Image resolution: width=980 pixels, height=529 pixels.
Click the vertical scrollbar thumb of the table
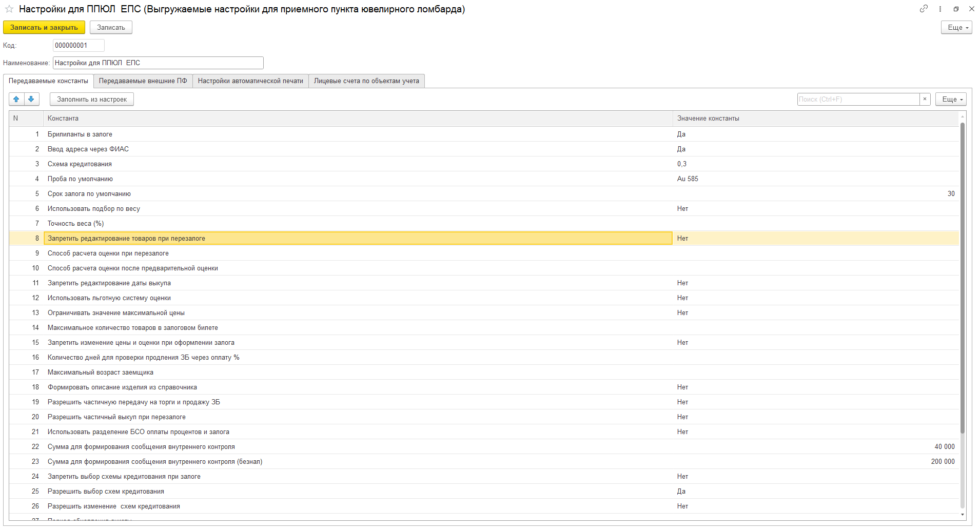(x=963, y=277)
